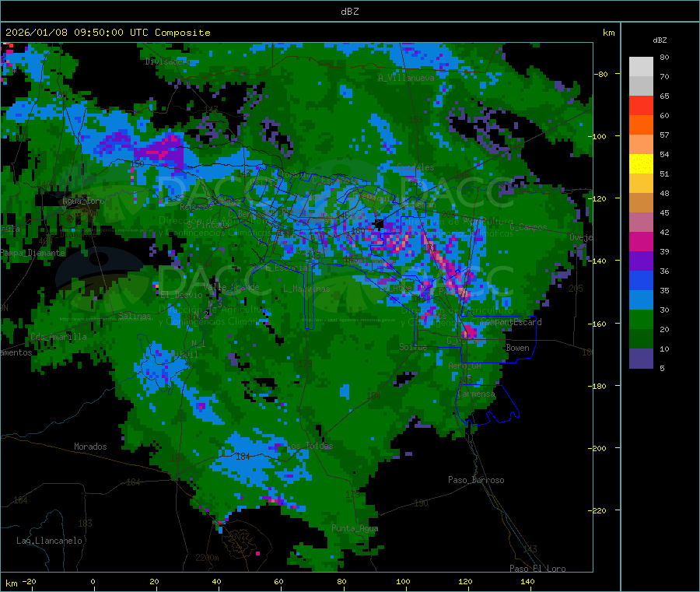Select the 'Nihuil' map label

tap(184, 355)
